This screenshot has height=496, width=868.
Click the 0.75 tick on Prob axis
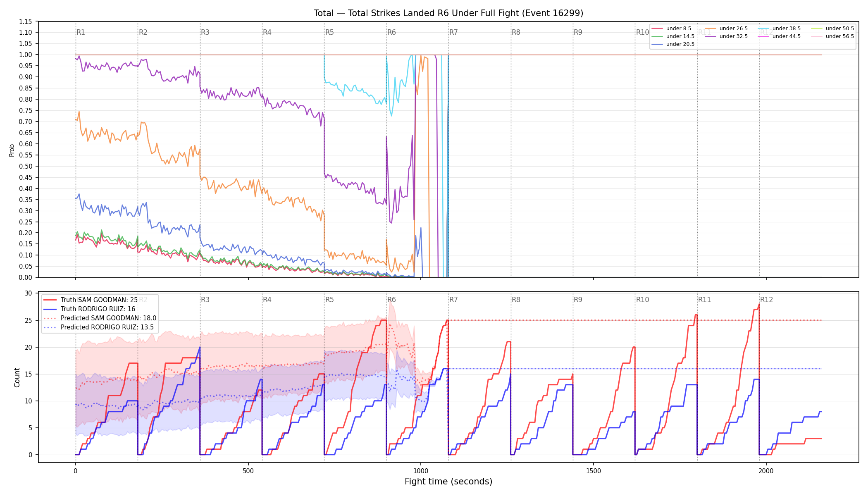(26, 110)
